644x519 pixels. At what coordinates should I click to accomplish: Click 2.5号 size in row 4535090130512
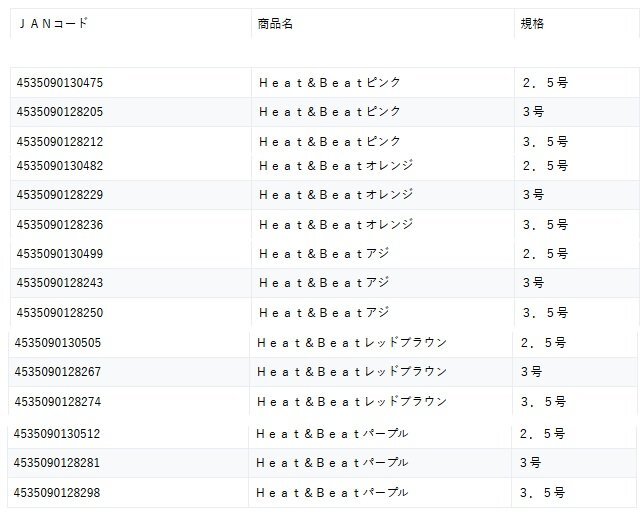[x=543, y=434]
